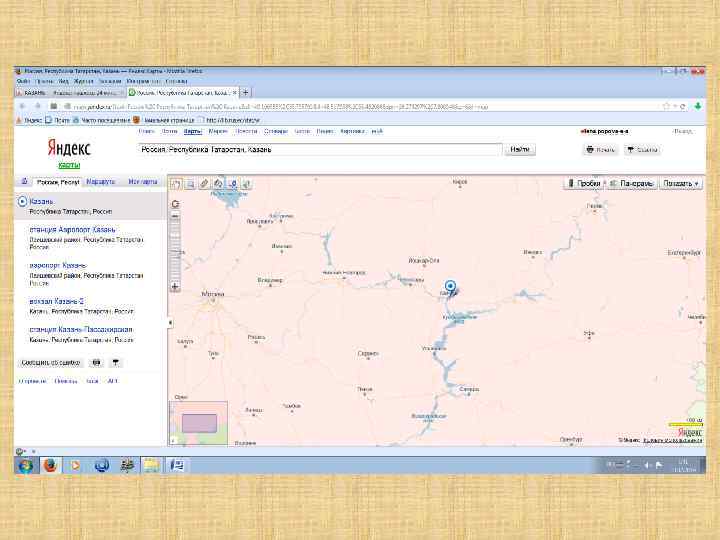Open the Справка menu in Firefox
720x540 pixels.
coord(177,81)
